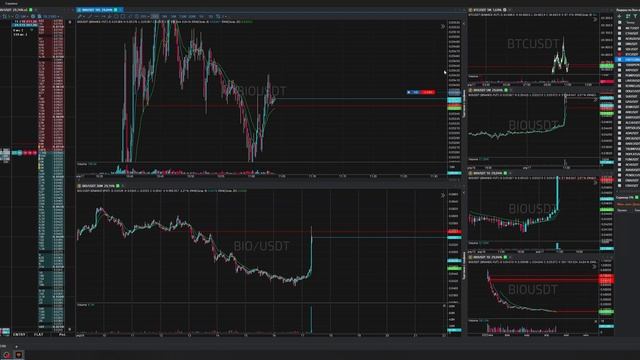640x360 pixels.
Task: Collapse the BIO/USDT lower chart panel arrow
Action: (x=443, y=196)
